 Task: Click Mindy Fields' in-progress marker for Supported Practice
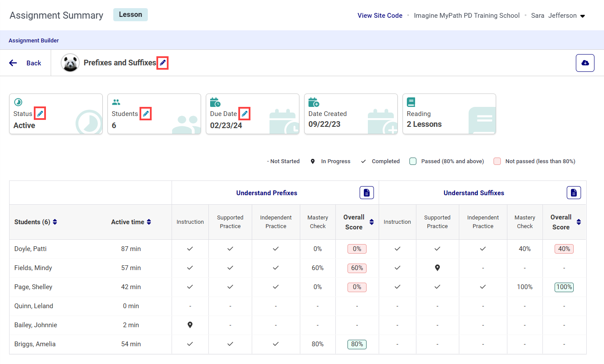[x=437, y=268]
